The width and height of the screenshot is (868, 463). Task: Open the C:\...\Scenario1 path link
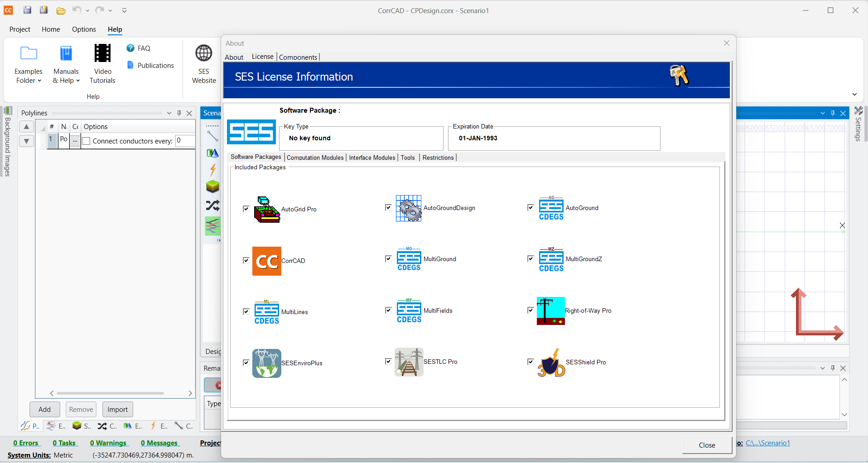click(x=768, y=443)
